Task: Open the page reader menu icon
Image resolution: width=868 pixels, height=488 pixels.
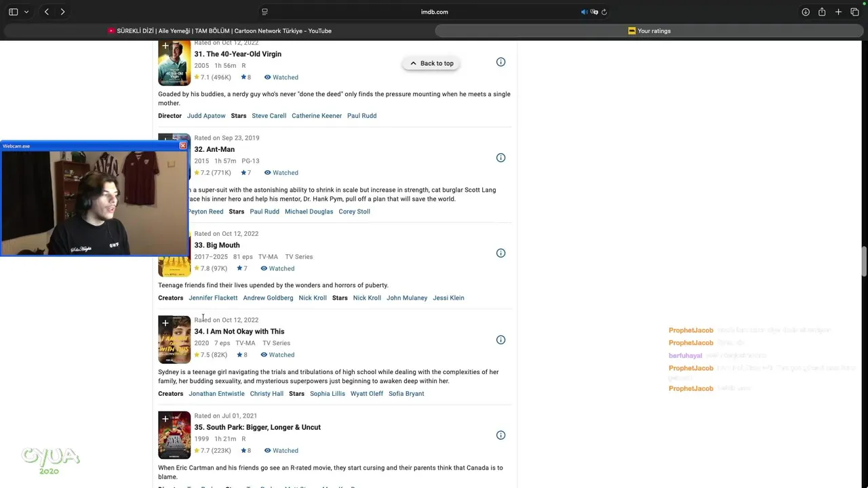Action: tap(264, 12)
